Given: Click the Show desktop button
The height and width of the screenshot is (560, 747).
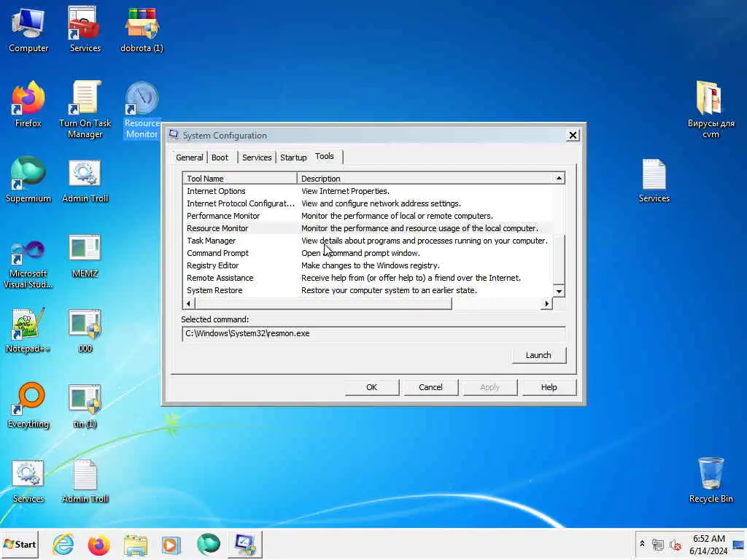Looking at the screenshot, I should click(738, 544).
